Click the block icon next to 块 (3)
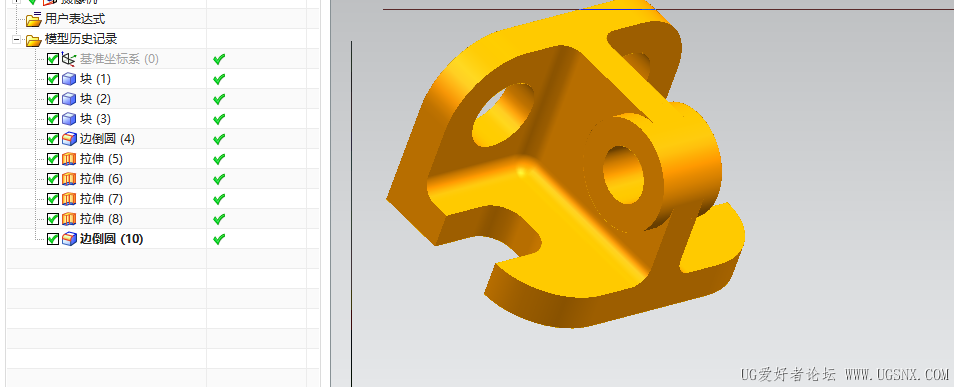 coord(69,119)
